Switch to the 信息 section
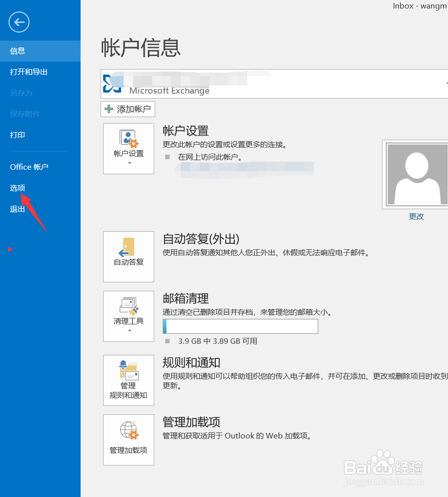This screenshot has width=448, height=497. click(17, 51)
